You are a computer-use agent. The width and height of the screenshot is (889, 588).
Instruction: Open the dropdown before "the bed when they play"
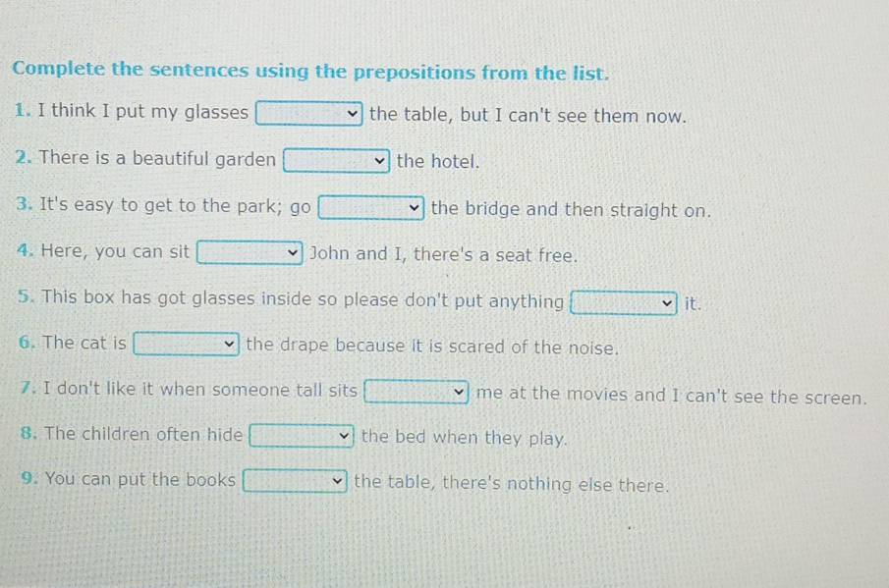[x=303, y=437]
